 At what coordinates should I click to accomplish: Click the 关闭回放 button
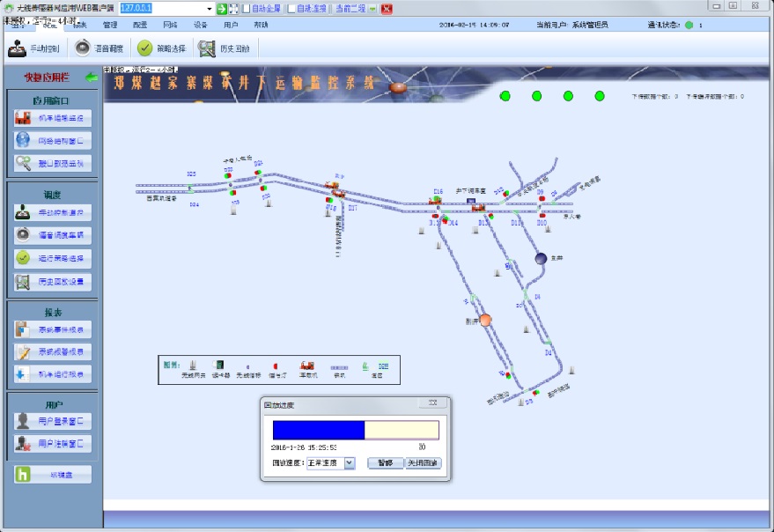pyautogui.click(x=423, y=462)
